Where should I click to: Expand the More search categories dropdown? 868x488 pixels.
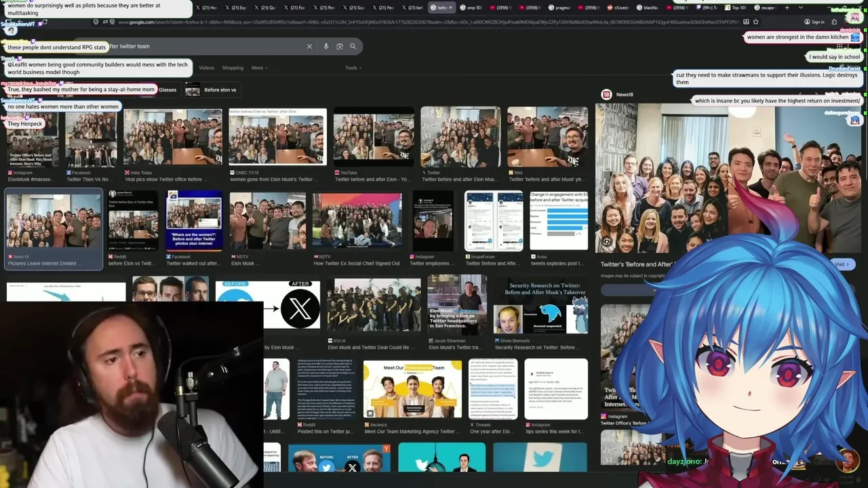click(259, 68)
